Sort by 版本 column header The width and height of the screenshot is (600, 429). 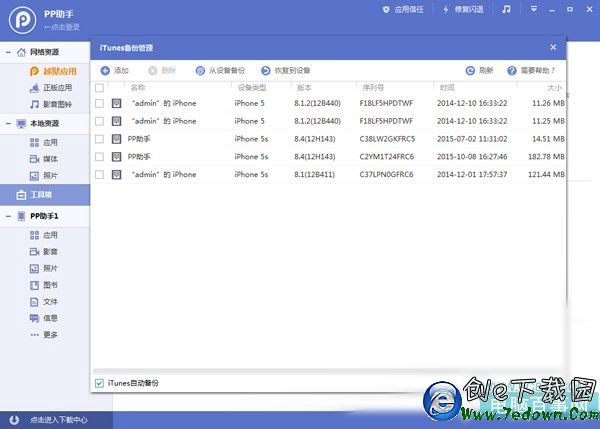click(x=304, y=88)
